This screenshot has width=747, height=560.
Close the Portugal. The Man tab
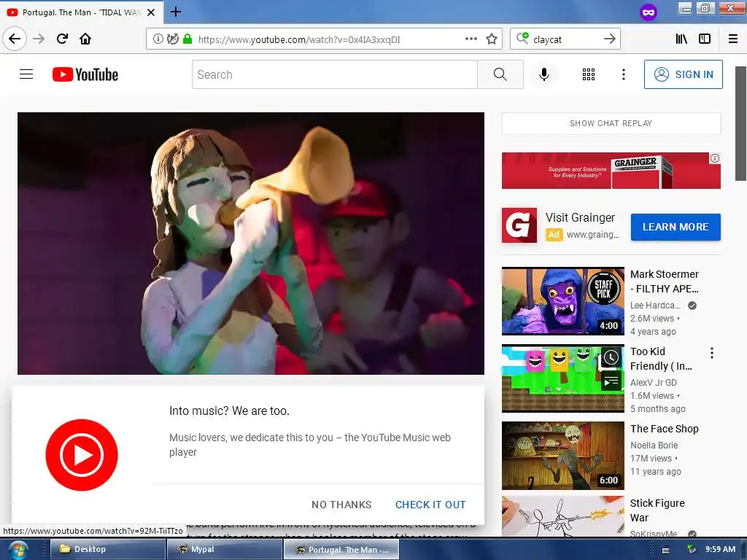pyautogui.click(x=151, y=12)
